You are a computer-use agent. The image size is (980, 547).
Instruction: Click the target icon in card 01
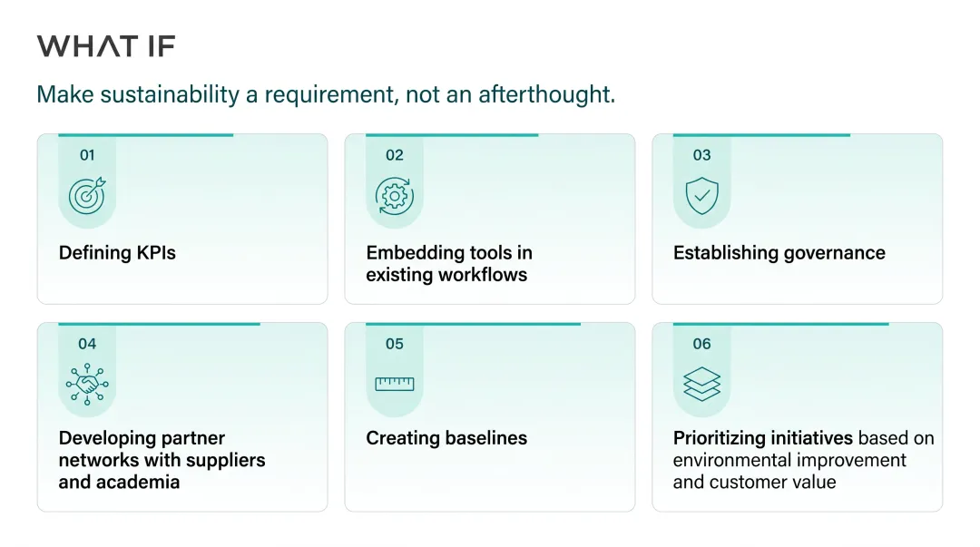pos(87,196)
